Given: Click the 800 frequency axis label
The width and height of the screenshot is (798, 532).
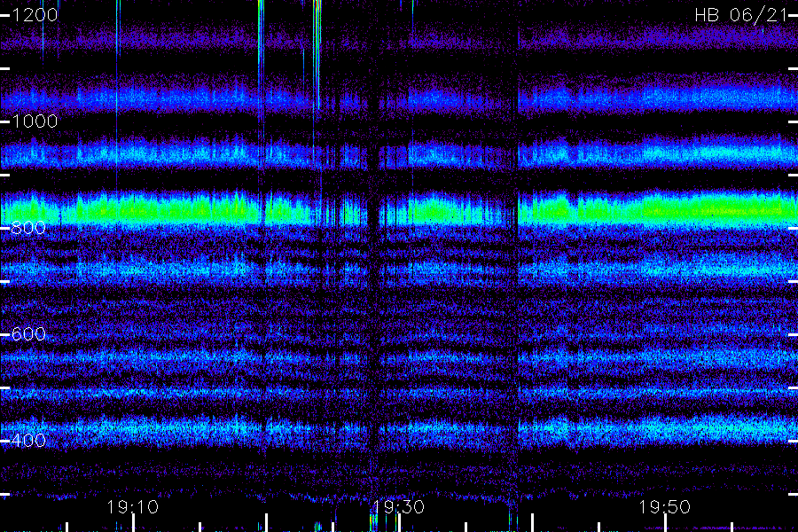Looking at the screenshot, I should 28,228.
